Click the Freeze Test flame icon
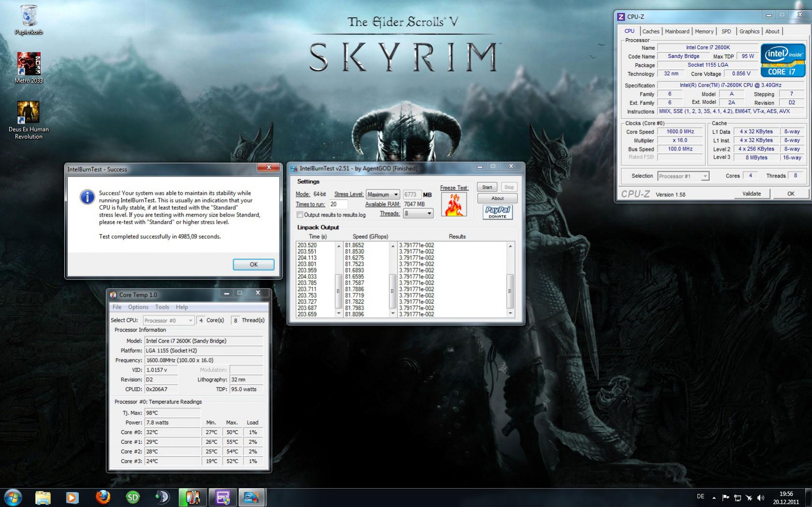 [x=454, y=204]
